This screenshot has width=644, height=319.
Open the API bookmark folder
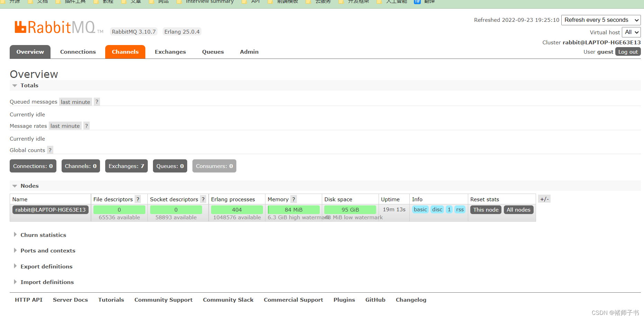251,2
